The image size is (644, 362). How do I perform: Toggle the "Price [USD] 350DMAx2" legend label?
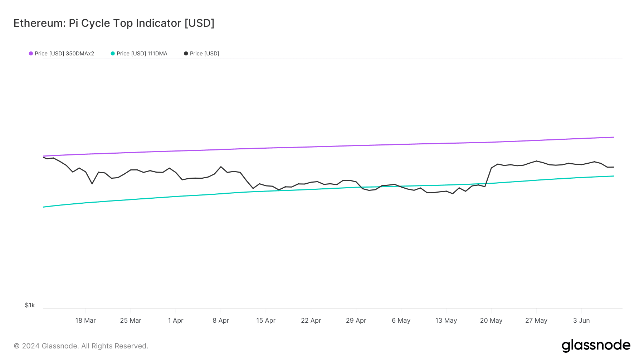tap(64, 54)
